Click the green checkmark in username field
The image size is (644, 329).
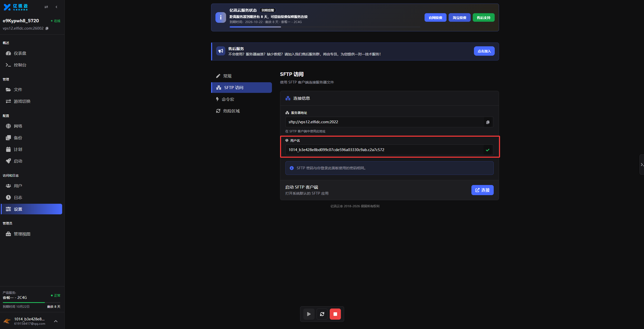pyautogui.click(x=488, y=150)
